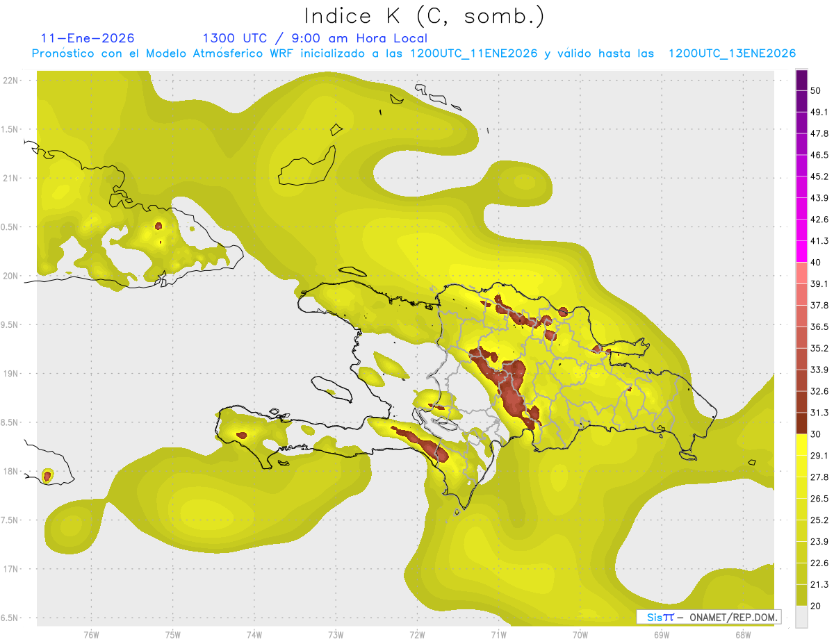Image resolution: width=834 pixels, height=644 pixels.
Task: Click the "21.3" value on the color scale
Action: [819, 584]
